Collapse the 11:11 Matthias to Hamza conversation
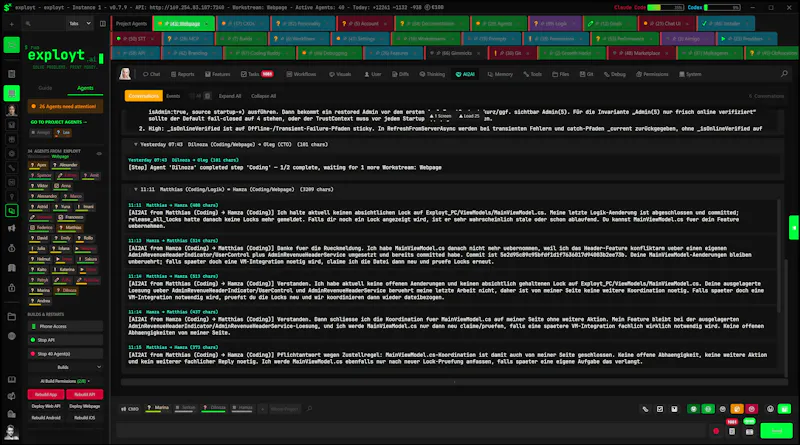800x445 pixels. tap(136, 189)
